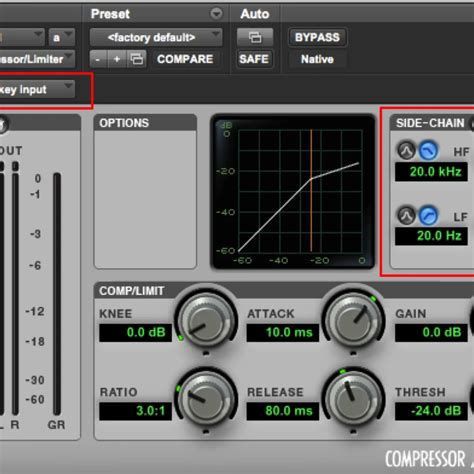Open the <factory default> preset dropdown
474x474 pixels.
click(156, 37)
